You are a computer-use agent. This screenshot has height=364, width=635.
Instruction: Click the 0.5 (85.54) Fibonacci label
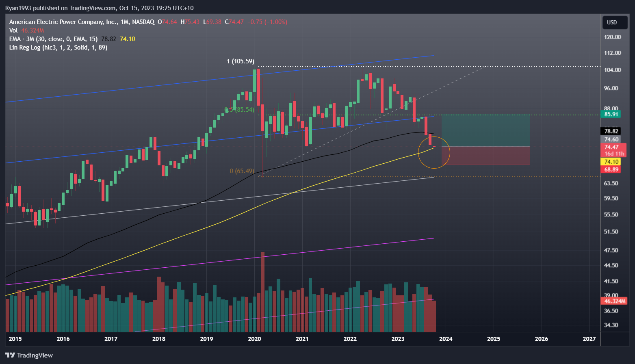click(x=240, y=110)
